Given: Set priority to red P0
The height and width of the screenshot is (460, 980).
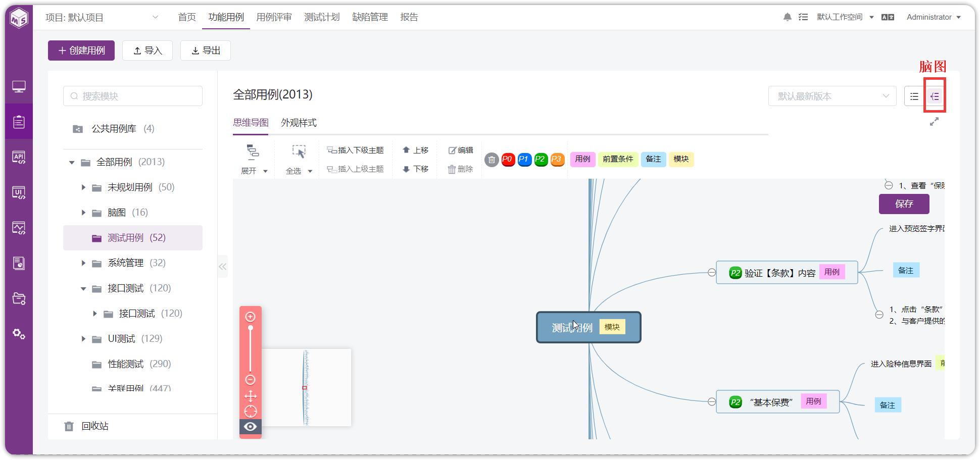Looking at the screenshot, I should pos(508,160).
